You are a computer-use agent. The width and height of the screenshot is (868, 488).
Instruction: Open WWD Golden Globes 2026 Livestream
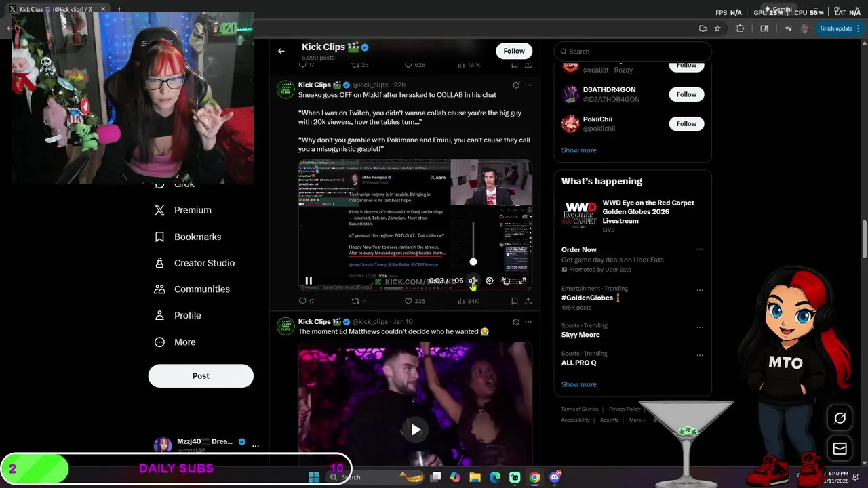point(633,216)
